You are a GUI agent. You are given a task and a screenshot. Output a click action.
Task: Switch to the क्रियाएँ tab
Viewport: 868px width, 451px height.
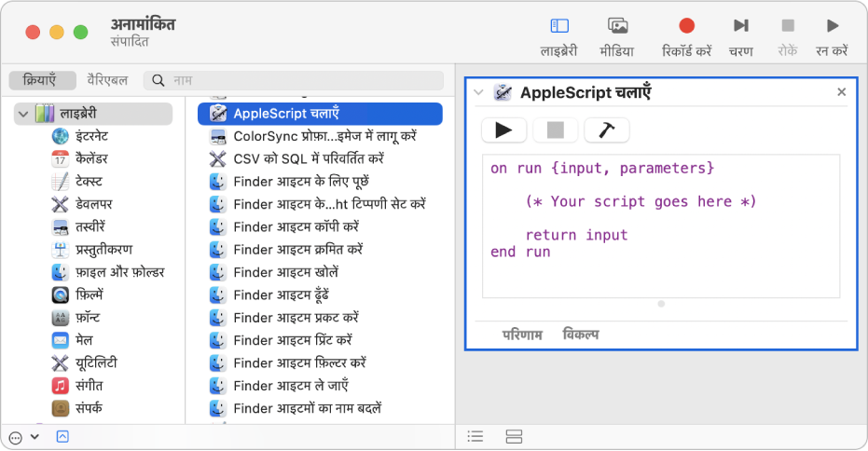pyautogui.click(x=43, y=80)
